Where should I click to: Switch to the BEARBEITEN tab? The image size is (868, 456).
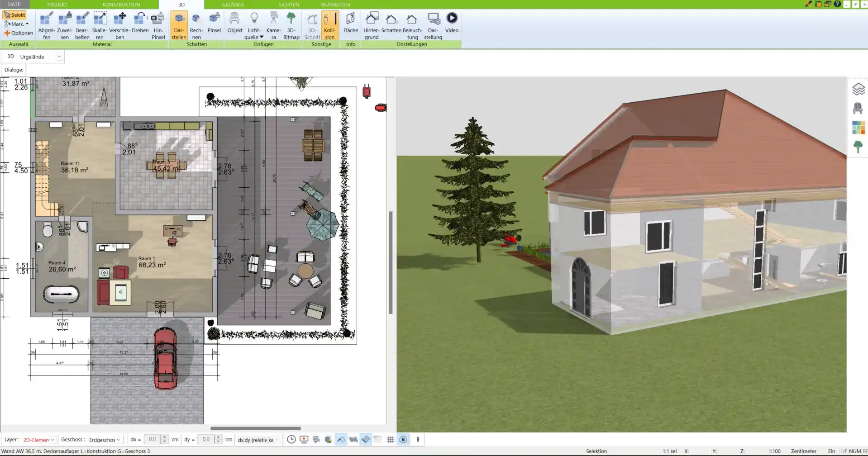335,5
